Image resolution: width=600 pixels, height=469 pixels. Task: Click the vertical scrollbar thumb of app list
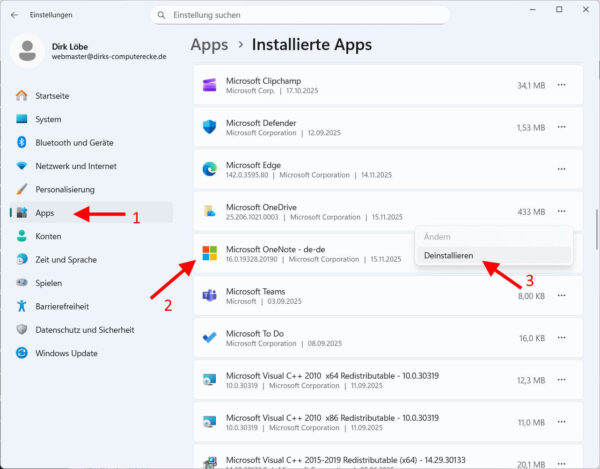click(x=597, y=230)
